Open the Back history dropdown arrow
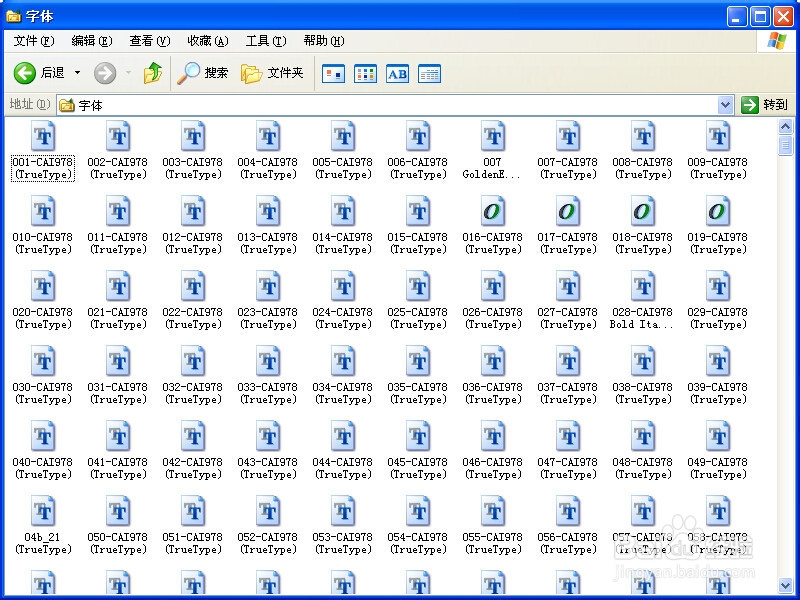 point(78,73)
